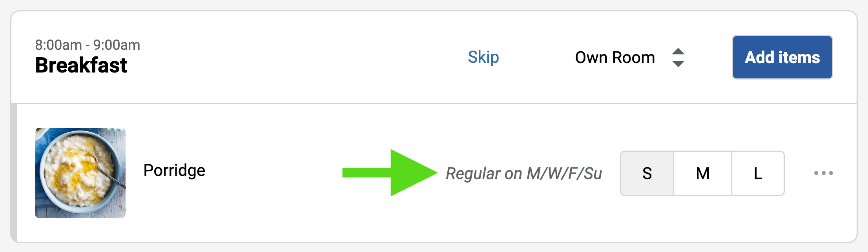Viewport: 868px width, 252px height.
Task: Select large portion size L
Action: click(x=758, y=173)
